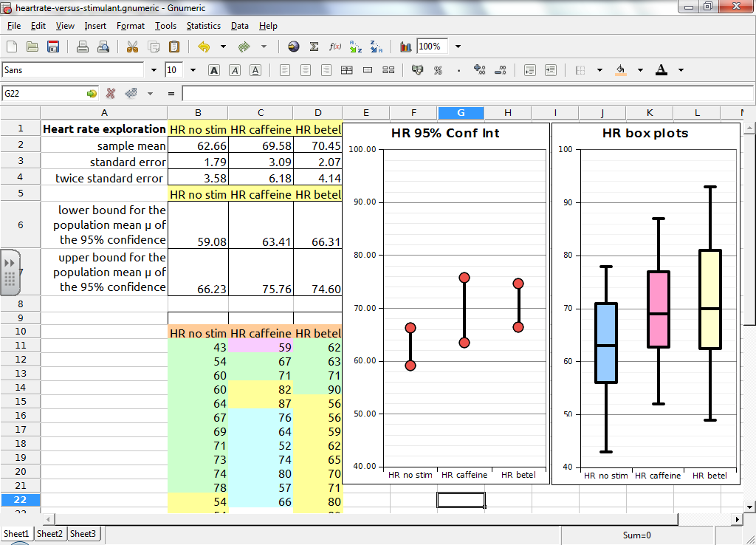Insert sum function
The height and width of the screenshot is (545, 756).
314,47
